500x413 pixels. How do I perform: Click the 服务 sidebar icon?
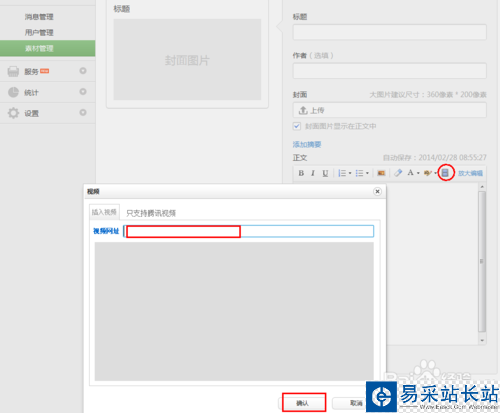point(13,71)
